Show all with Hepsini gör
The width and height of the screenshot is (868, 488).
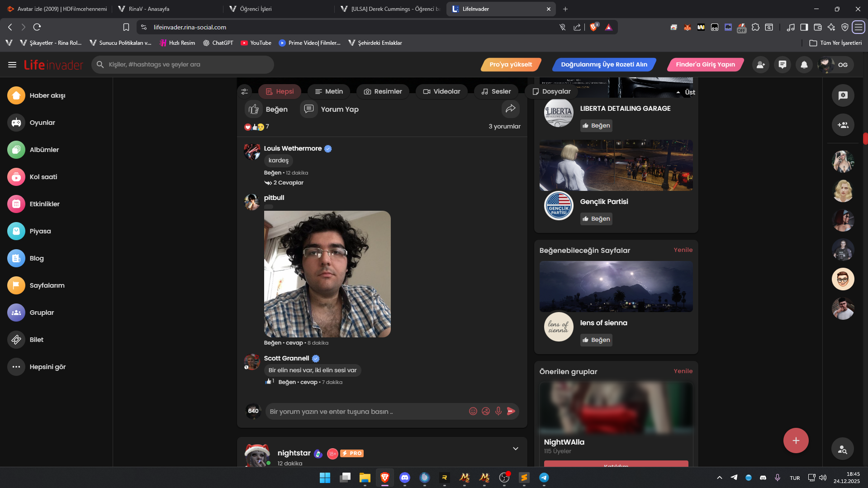tap(37, 367)
